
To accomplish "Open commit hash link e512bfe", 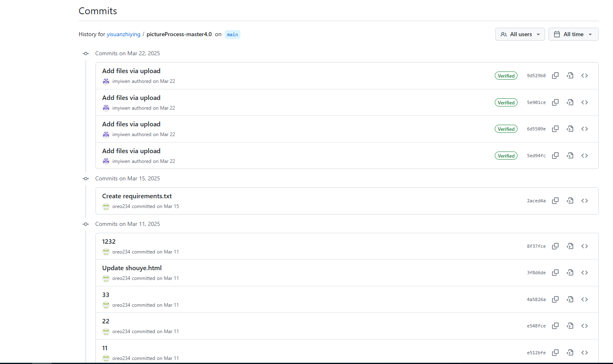I will tap(536, 353).
